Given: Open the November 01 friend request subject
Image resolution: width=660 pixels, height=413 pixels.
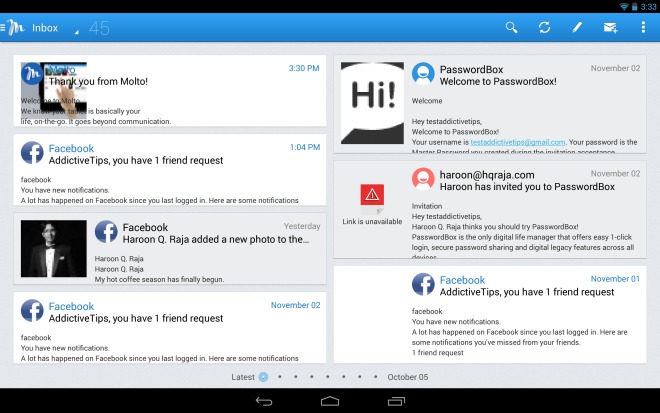Looking at the screenshot, I should [527, 292].
